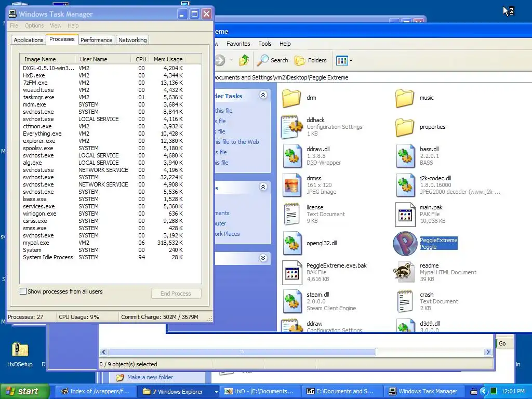Open the drm folder icon
The height and width of the screenshot is (399, 532).
291,98
